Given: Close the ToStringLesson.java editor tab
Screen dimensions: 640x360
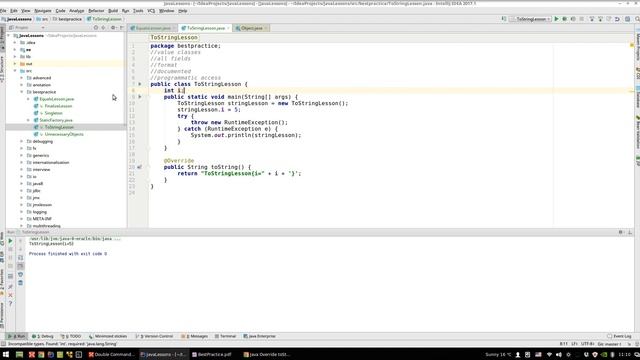Looking at the screenshot, I should [229, 28].
